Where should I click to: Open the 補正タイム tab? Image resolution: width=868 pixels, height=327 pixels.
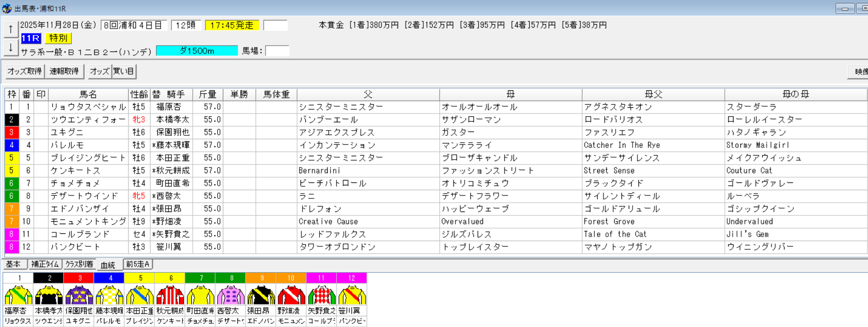[x=45, y=264]
